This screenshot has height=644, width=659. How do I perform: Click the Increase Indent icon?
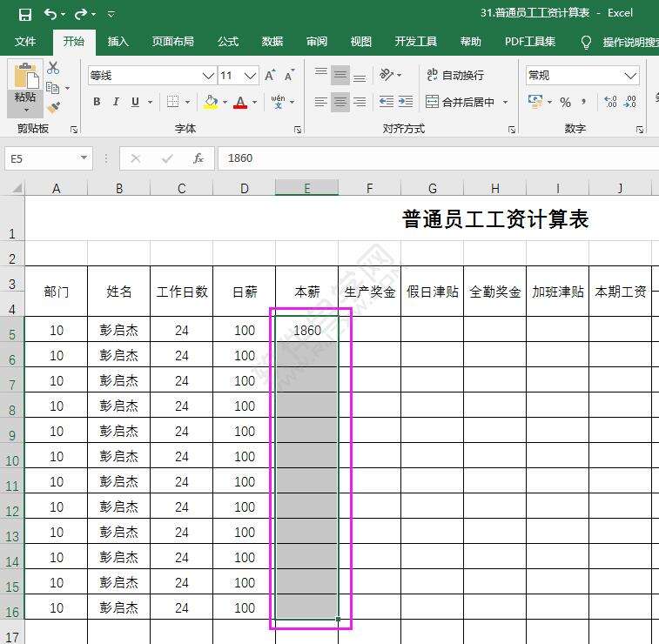(x=405, y=102)
